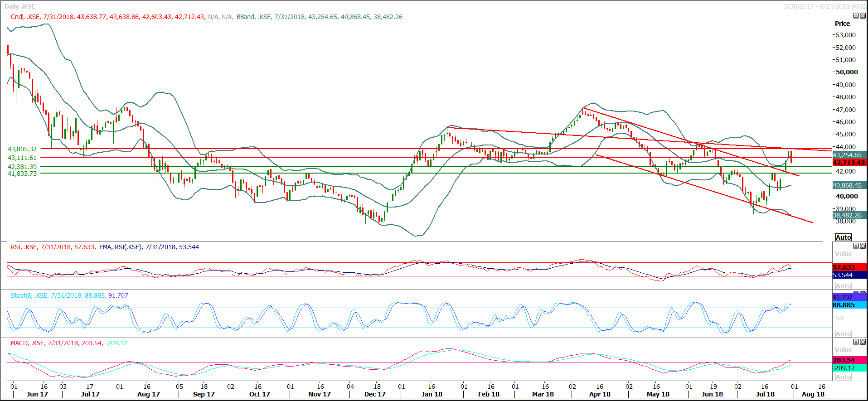Open the Daily .KSE interval title

point(20,6)
